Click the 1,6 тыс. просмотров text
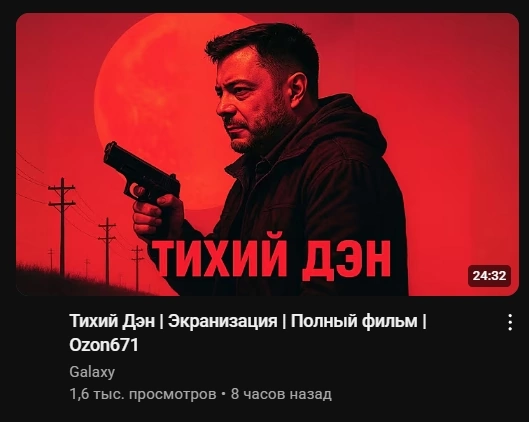529x422 pixels. point(143,394)
